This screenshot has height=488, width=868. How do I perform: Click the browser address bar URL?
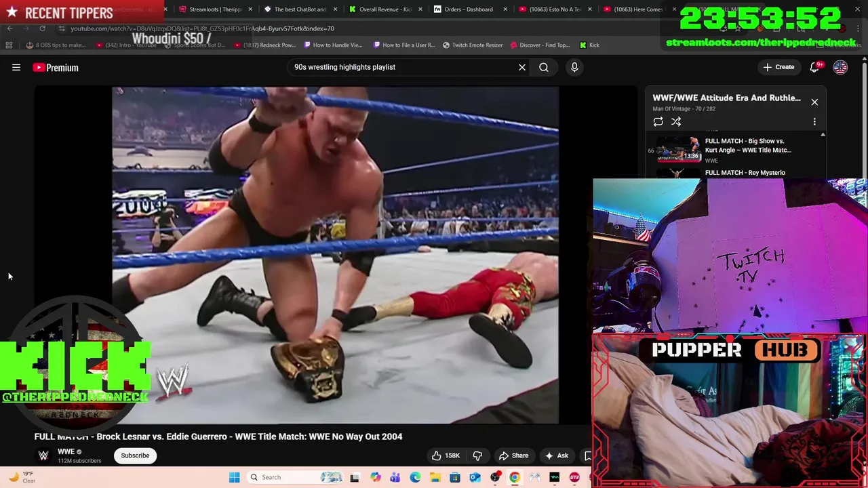(x=202, y=28)
